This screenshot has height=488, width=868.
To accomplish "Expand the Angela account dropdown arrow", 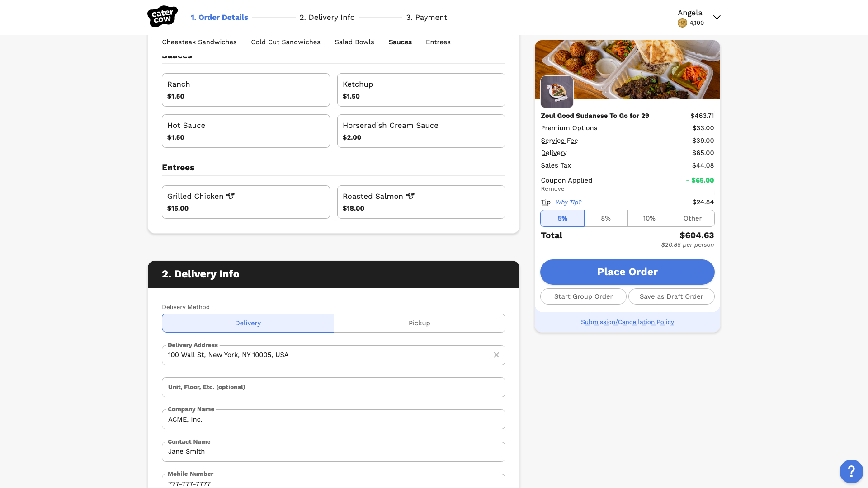I will 717,18.
